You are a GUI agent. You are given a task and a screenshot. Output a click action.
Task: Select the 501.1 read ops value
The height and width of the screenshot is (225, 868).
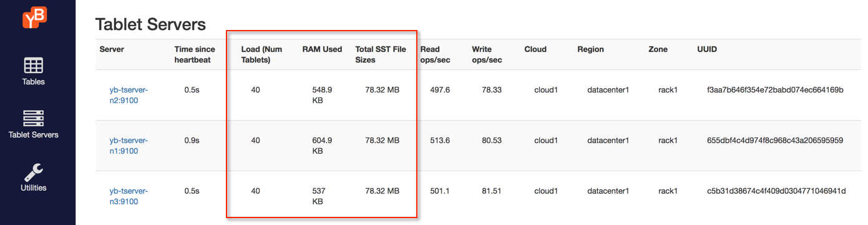[440, 191]
